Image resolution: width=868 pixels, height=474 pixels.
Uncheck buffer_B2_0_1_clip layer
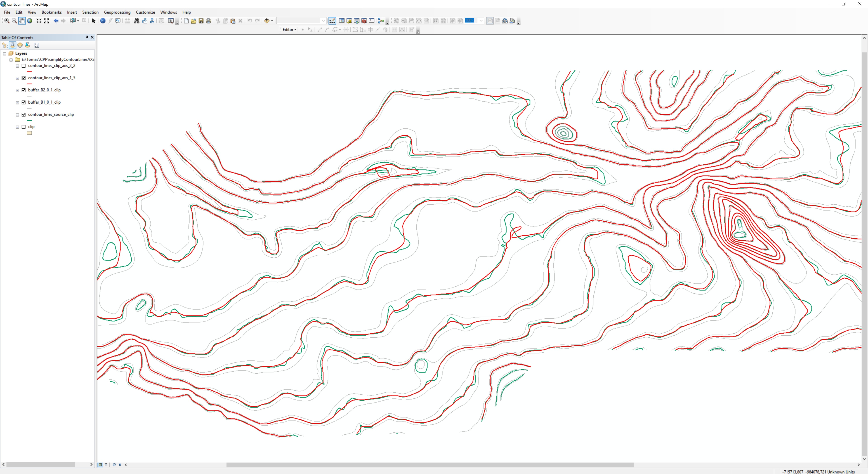tap(24, 90)
